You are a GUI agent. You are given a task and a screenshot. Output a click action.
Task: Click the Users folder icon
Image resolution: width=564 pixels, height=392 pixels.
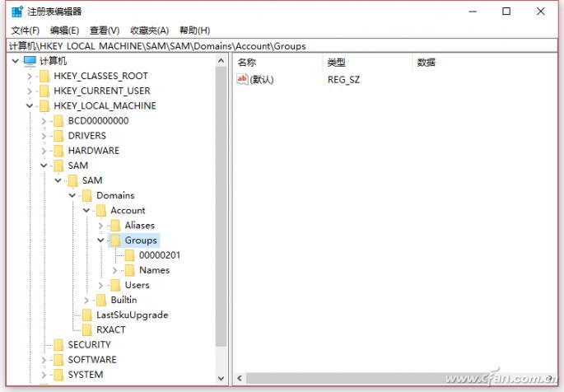coord(115,285)
